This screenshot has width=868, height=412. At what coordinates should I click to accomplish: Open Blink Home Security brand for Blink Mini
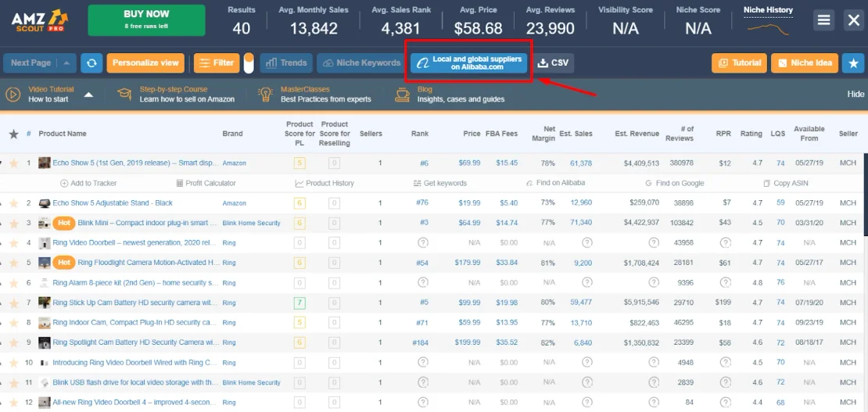click(251, 223)
